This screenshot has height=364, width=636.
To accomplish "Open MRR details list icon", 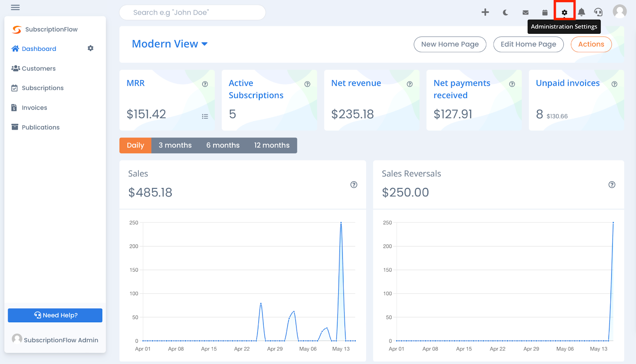I will pos(205,116).
